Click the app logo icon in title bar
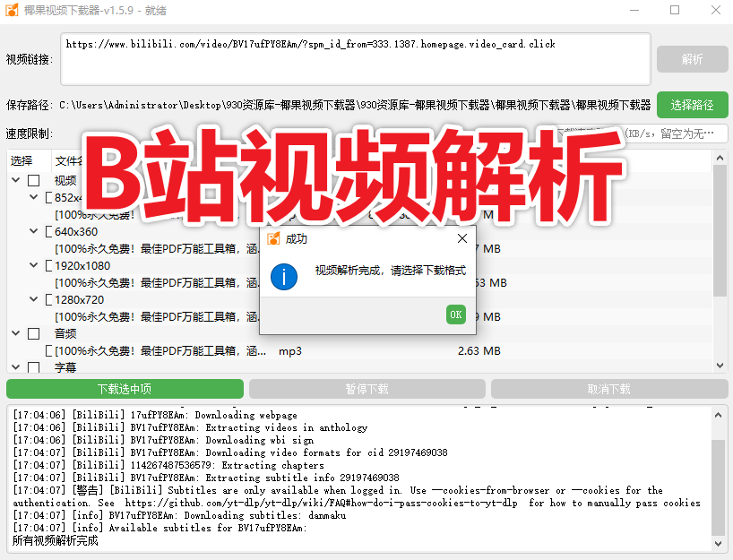Image resolution: width=733 pixels, height=560 pixels. point(12,10)
